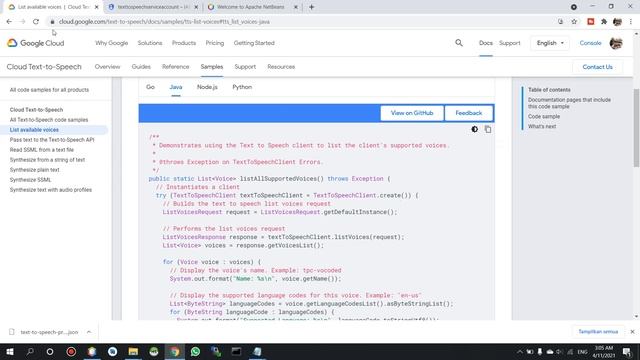640x360 pixels.
Task: Open the red extension icon in the toolbar
Action: tap(591, 22)
